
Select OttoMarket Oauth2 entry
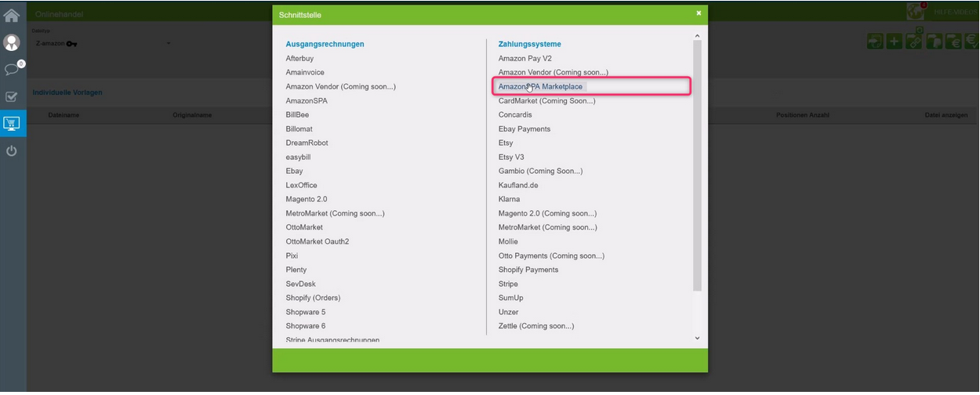318,242
